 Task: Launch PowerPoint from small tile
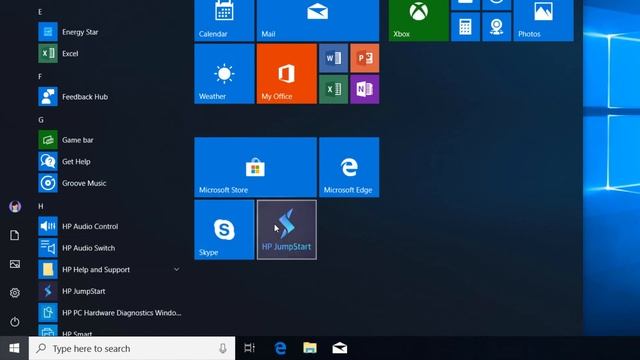[364, 58]
